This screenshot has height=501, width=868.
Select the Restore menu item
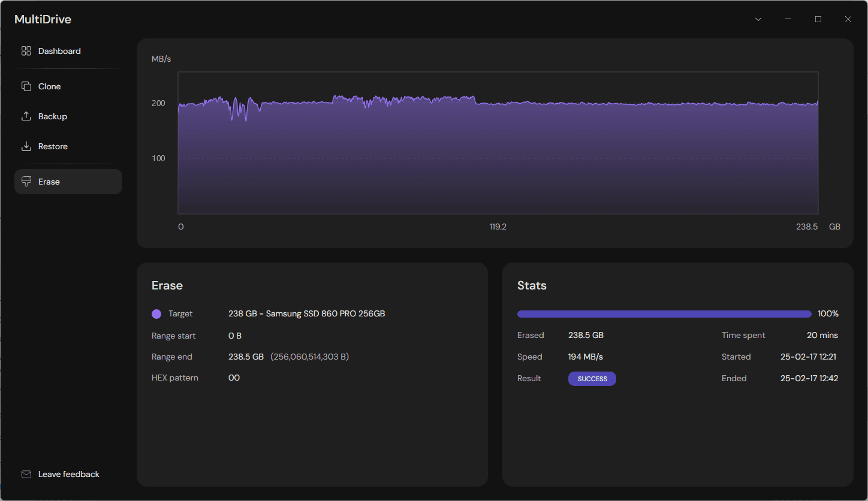pyautogui.click(x=53, y=146)
